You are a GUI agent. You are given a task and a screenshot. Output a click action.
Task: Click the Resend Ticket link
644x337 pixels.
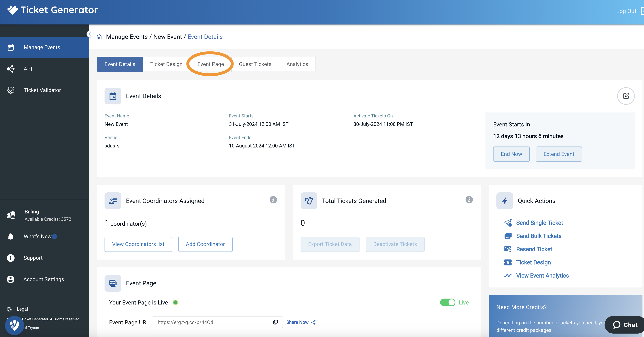[x=534, y=249]
